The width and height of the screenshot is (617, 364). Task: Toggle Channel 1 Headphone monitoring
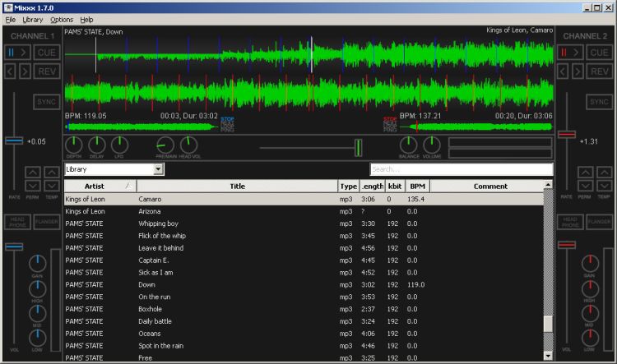click(x=16, y=221)
